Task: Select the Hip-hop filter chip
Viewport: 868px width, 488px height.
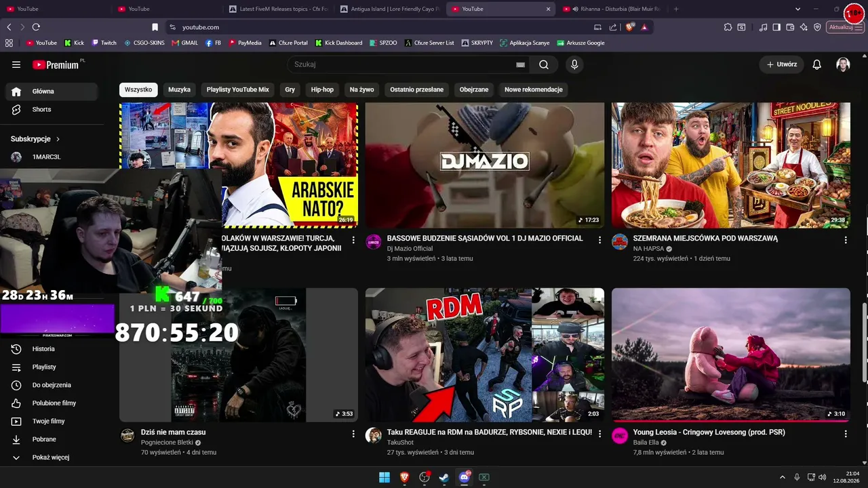Action: pyautogui.click(x=323, y=89)
